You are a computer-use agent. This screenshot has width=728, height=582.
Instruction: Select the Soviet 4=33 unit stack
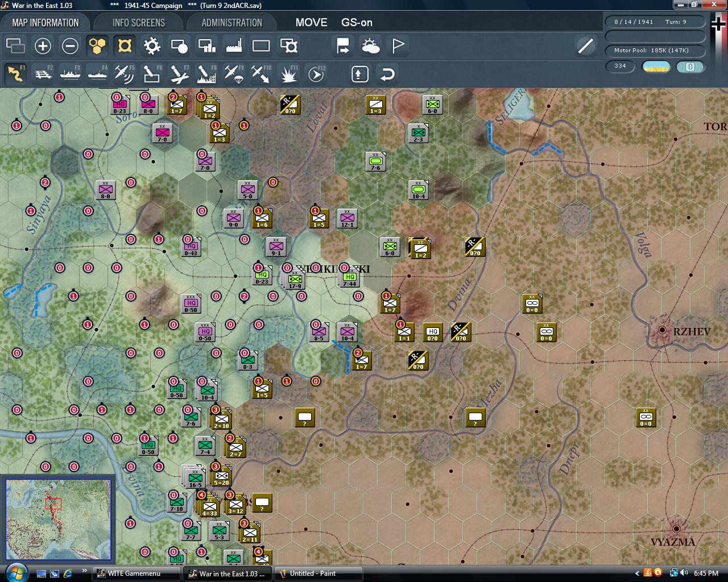coord(209,505)
